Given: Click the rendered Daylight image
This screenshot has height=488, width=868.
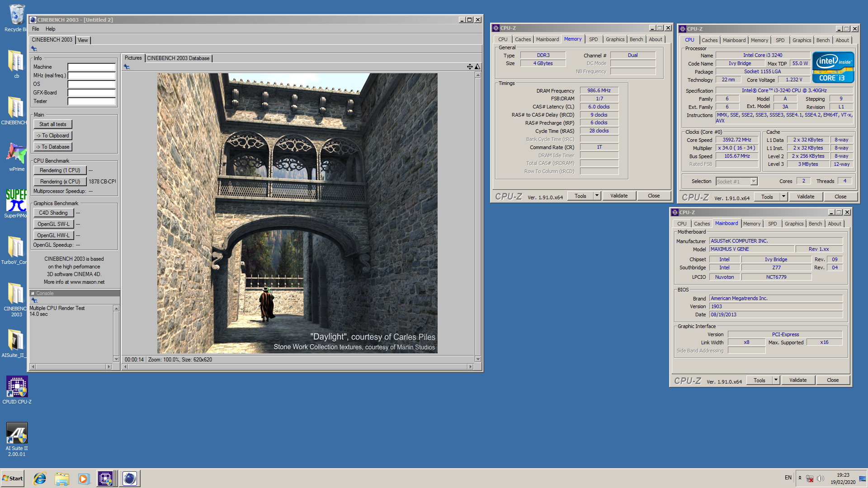Looking at the screenshot, I should 297,213.
